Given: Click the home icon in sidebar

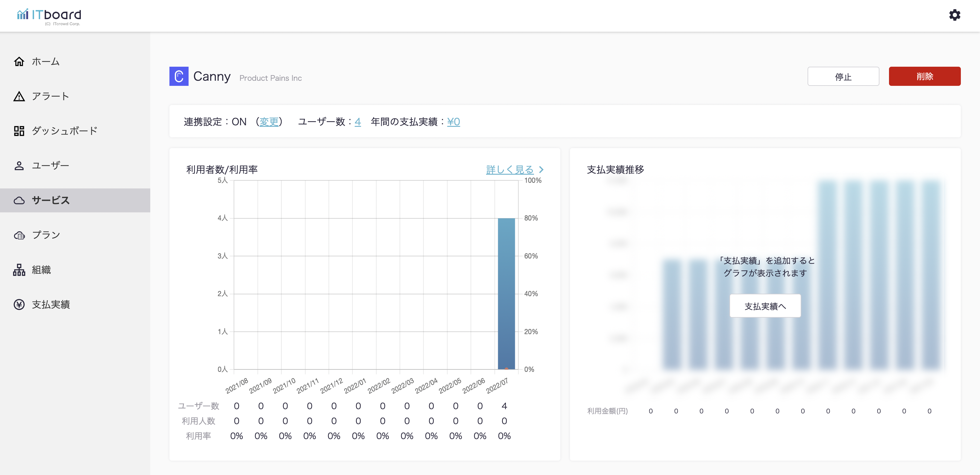Looking at the screenshot, I should [x=19, y=62].
